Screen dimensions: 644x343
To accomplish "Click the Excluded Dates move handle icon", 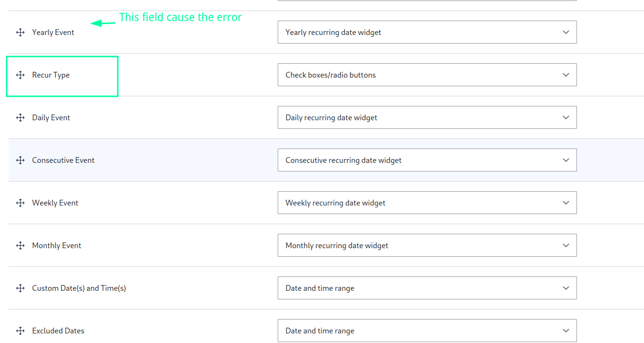I will 20,331.
